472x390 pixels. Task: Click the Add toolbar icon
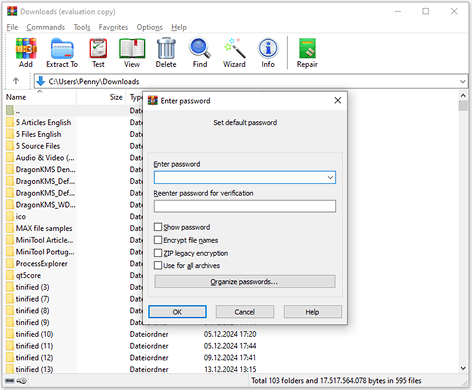click(x=26, y=49)
